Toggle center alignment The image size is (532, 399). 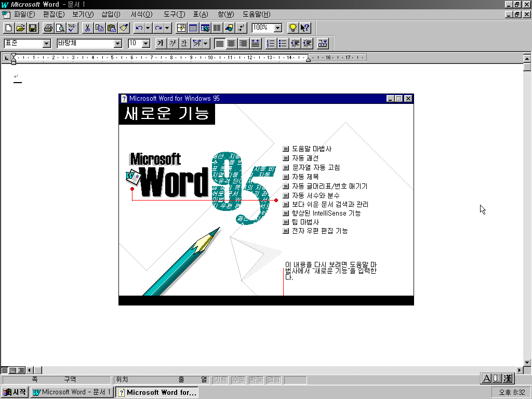tap(231, 44)
